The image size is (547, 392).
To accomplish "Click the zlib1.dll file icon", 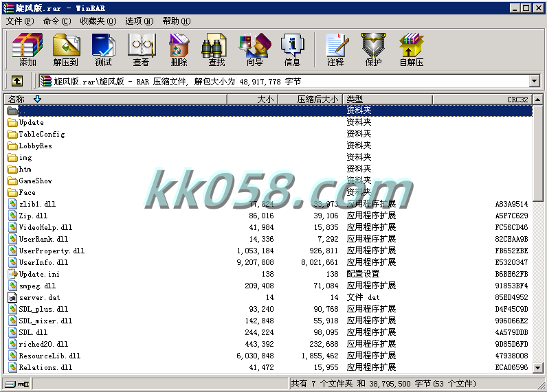I will (x=12, y=204).
